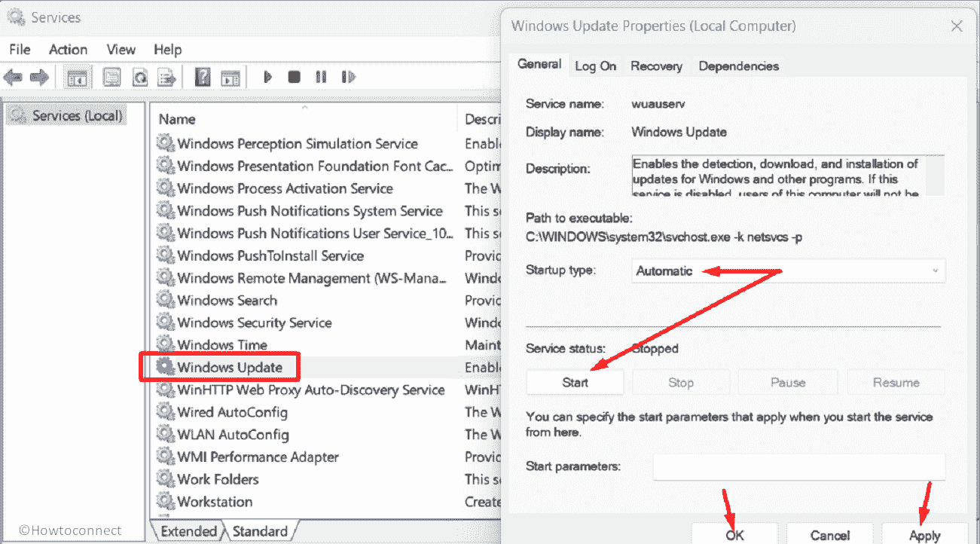The width and height of the screenshot is (980, 544).
Task: Click the gear icon beside Work Folders row
Action: click(164, 479)
